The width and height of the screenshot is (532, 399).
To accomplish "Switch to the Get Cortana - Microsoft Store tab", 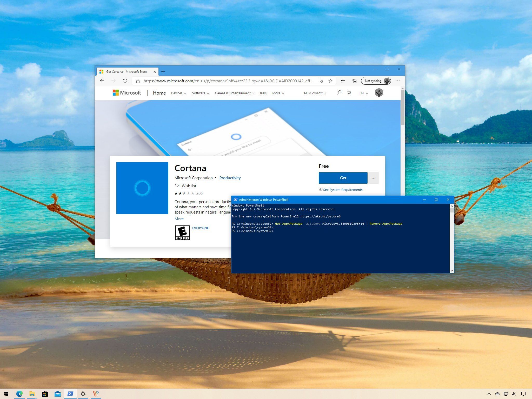I will (x=127, y=71).
